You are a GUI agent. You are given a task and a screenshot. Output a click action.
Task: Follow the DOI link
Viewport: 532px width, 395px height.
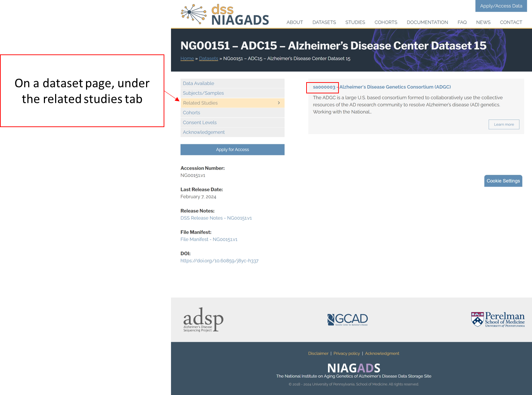219,261
